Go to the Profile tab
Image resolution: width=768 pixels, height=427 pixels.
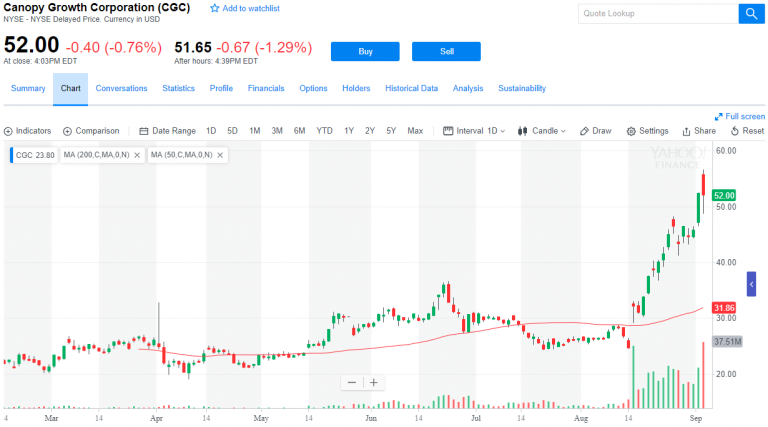tap(221, 88)
